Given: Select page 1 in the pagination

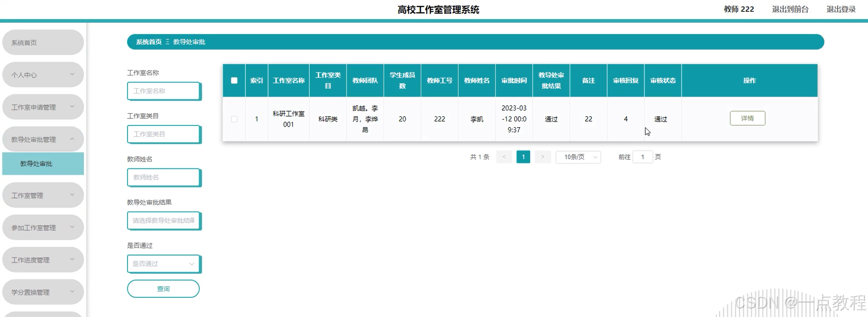Looking at the screenshot, I should click(523, 157).
